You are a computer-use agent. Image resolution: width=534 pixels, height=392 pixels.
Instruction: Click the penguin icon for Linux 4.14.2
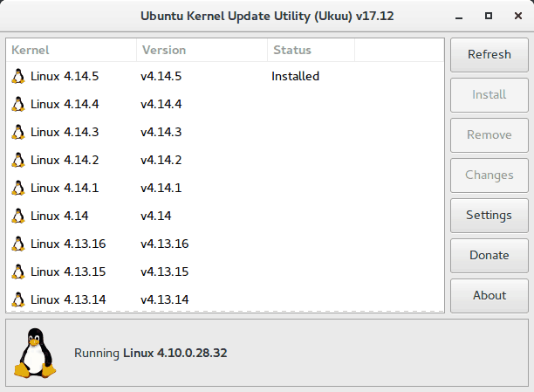(17, 160)
